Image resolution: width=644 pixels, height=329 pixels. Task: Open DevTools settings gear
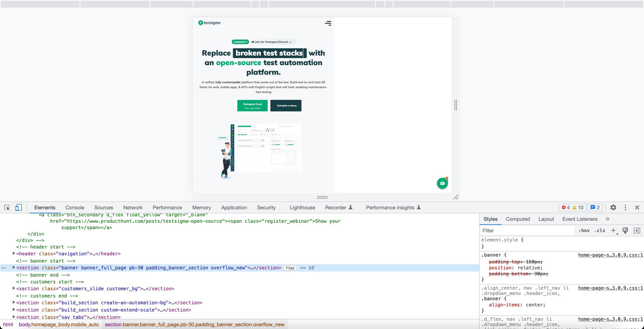[x=613, y=208]
